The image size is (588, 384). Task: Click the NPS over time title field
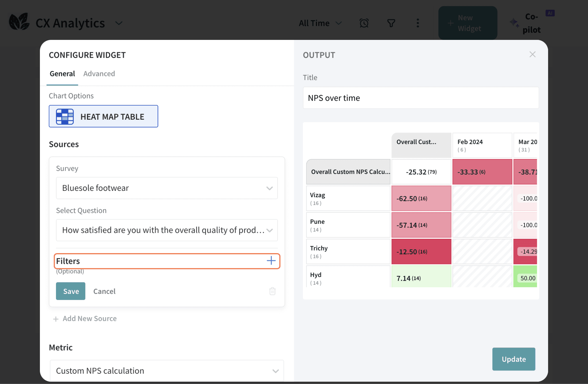421,98
